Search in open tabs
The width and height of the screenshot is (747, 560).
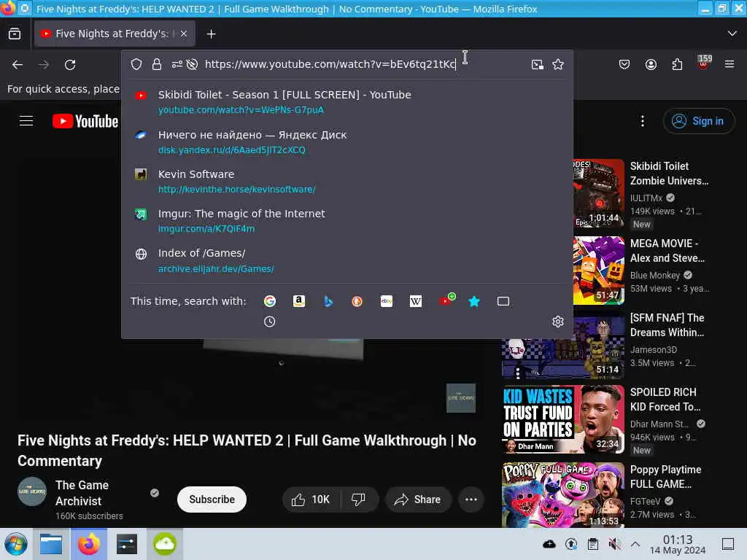pyautogui.click(x=503, y=301)
